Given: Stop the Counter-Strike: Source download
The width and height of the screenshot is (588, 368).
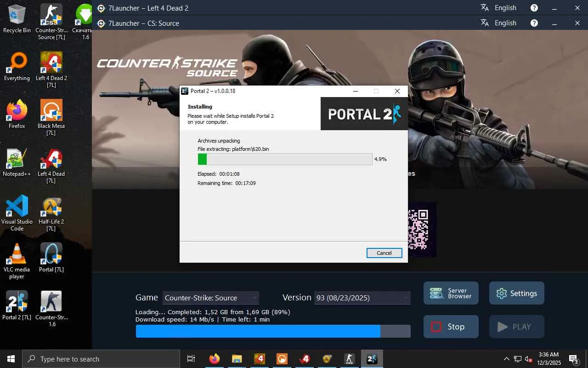Looking at the screenshot, I should (x=451, y=327).
